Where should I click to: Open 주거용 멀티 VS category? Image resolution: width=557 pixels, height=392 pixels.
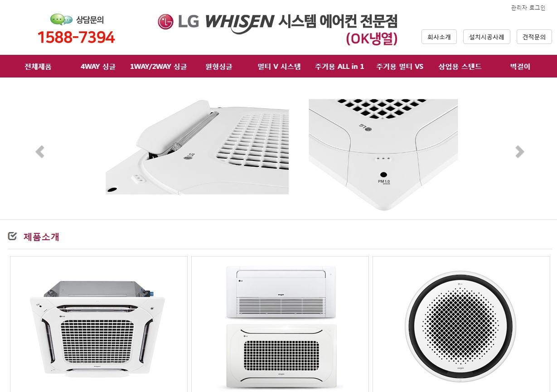pos(400,67)
